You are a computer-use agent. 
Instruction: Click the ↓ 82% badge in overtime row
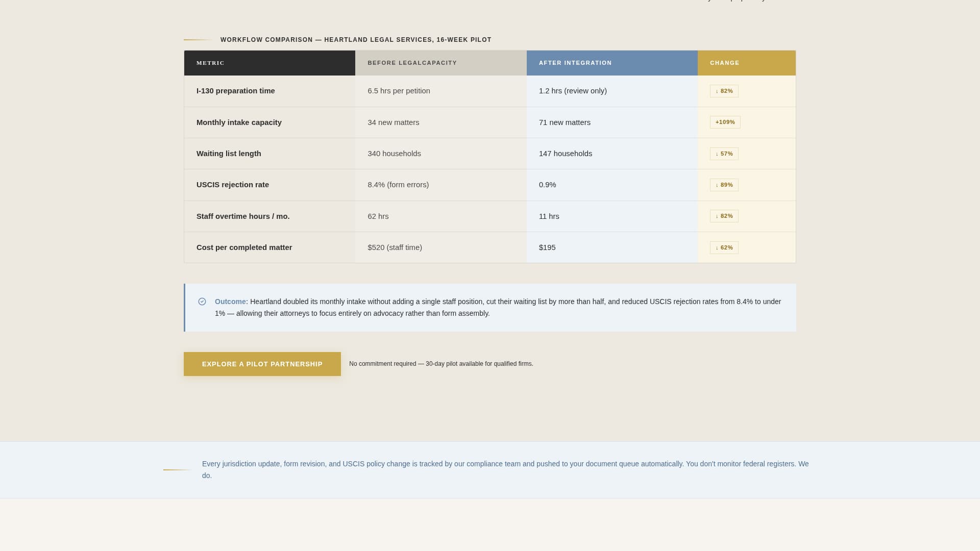coord(724,216)
